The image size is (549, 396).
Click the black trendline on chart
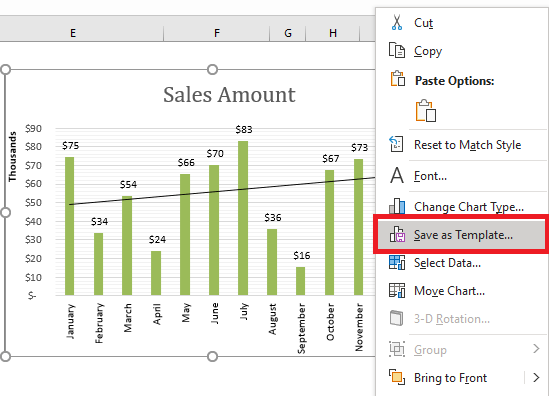tap(222, 192)
